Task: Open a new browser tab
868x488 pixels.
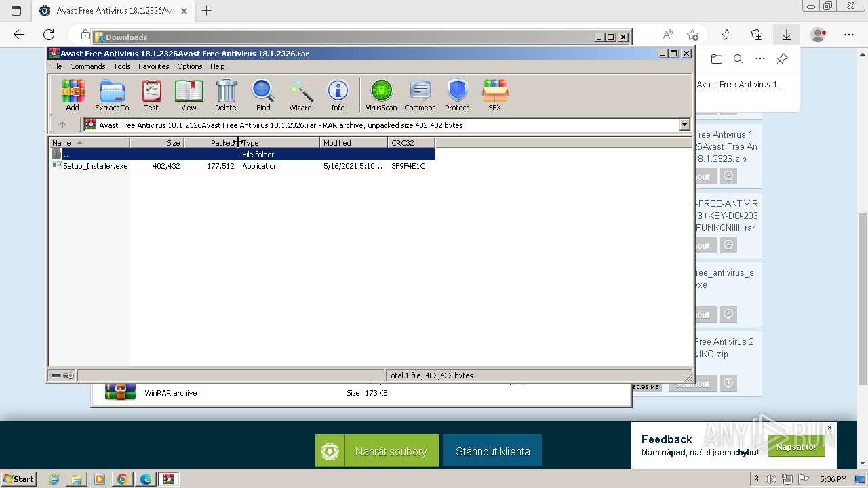Action: 207,11
